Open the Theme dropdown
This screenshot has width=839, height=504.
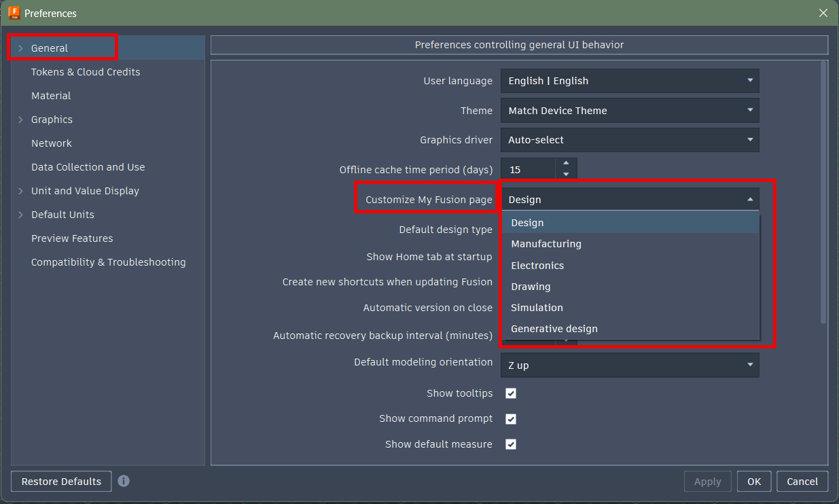630,111
